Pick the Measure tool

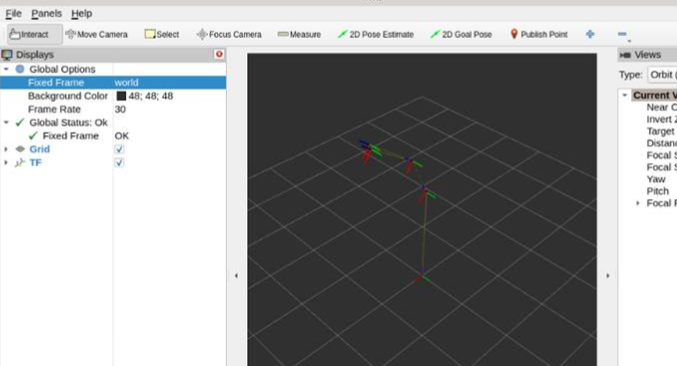pyautogui.click(x=299, y=34)
